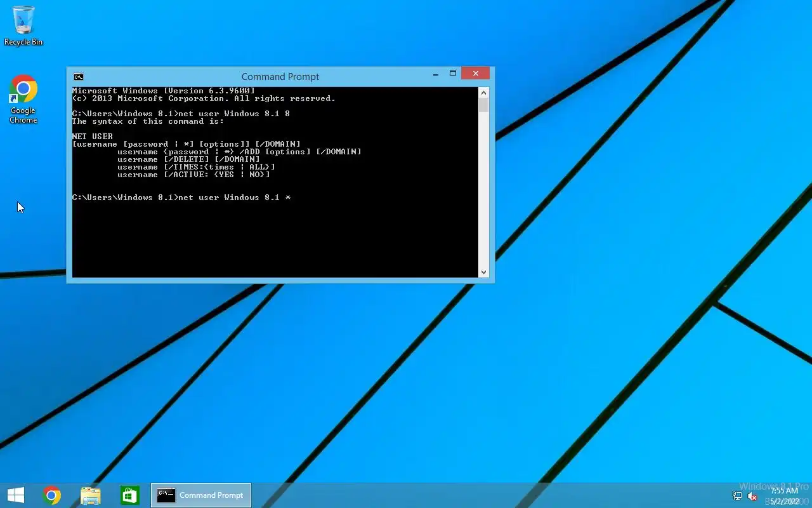Open File Explorer from the taskbar
812x508 pixels.
[91, 495]
